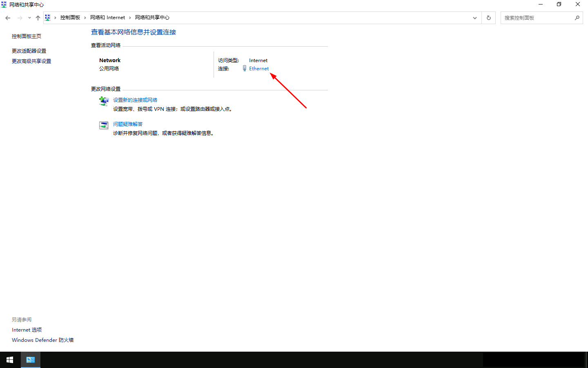
Task: Open 更改适配器设置 in the left pane
Action: tap(29, 51)
